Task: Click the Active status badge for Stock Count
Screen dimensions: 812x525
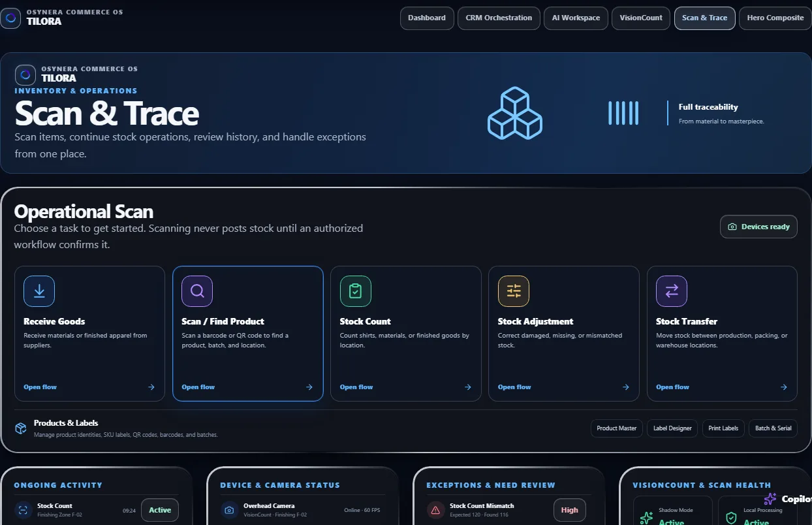Action: 160,510
